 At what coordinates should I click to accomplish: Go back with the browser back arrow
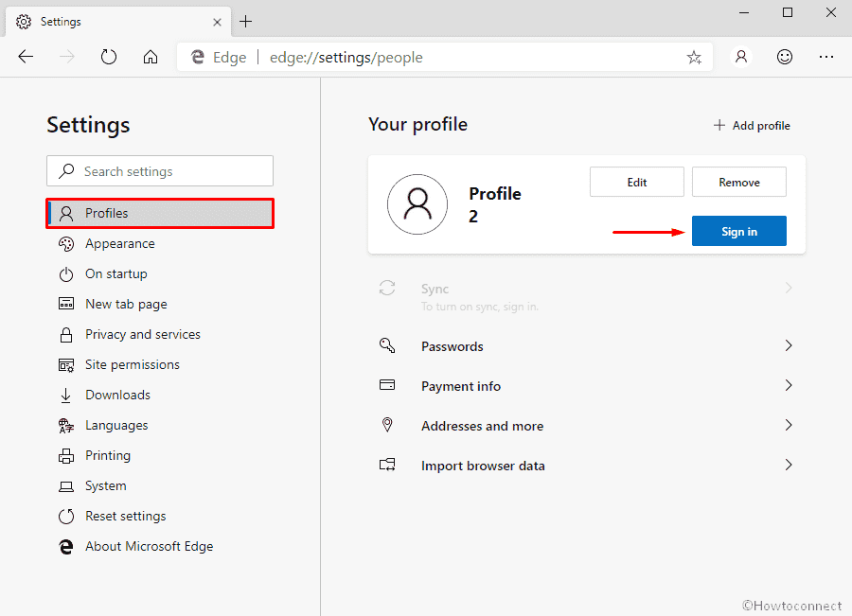[26, 57]
